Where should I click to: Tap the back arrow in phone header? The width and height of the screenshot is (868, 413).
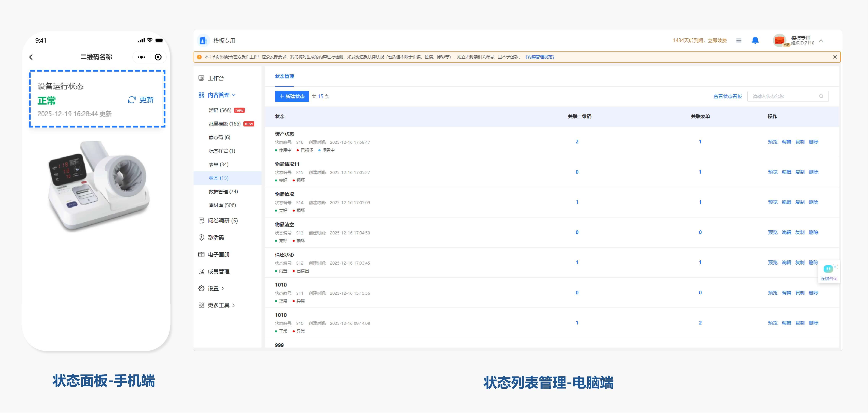pyautogui.click(x=31, y=57)
